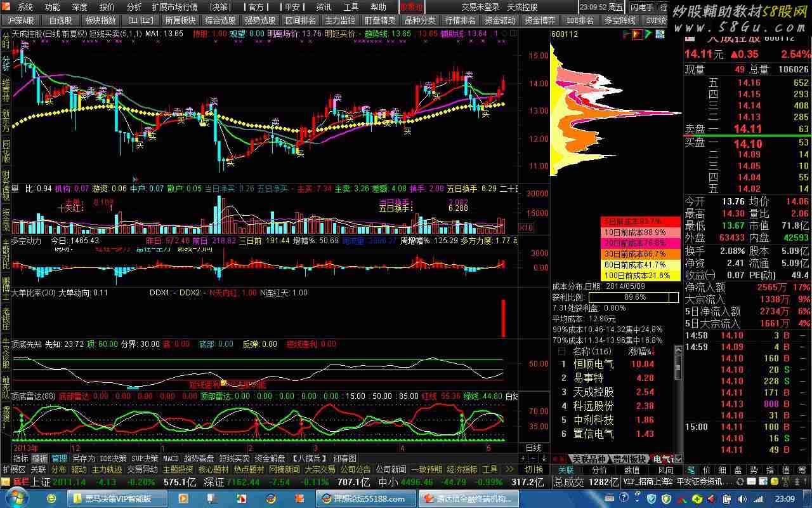Open the 扩展市场行情 menu
Image resolution: width=812 pixels, height=508 pixels.
[174, 7]
